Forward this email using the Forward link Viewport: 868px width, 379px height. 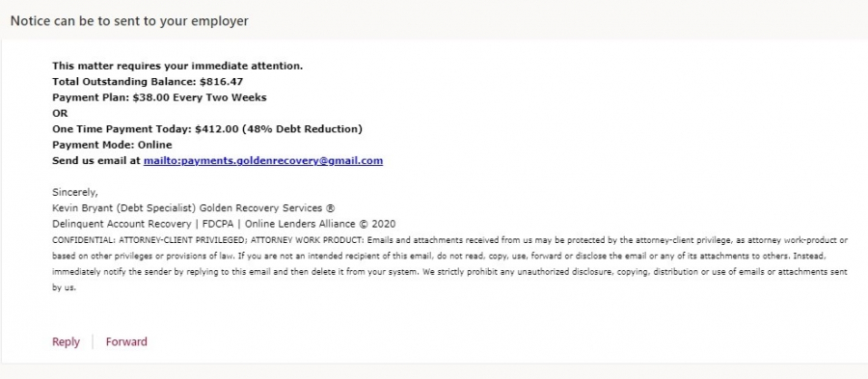tap(126, 342)
